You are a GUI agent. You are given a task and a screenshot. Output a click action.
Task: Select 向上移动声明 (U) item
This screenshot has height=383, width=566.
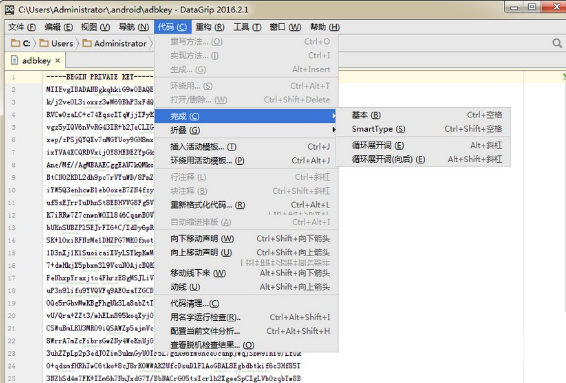pyautogui.click(x=246, y=252)
